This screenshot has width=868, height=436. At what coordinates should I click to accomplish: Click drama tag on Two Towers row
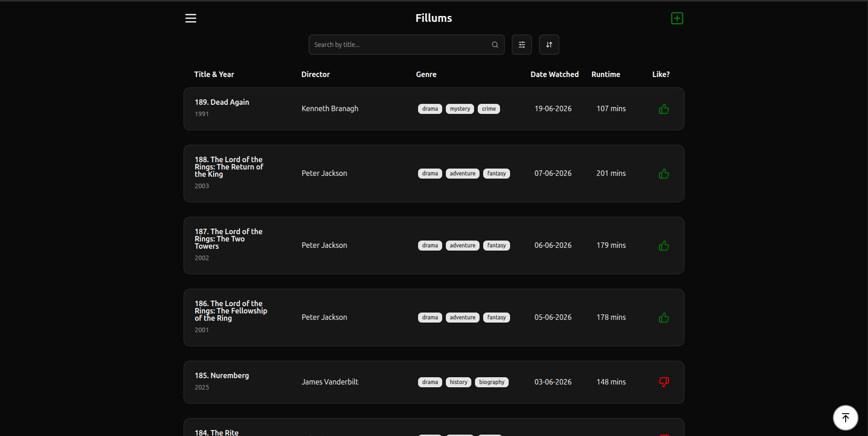430,246
